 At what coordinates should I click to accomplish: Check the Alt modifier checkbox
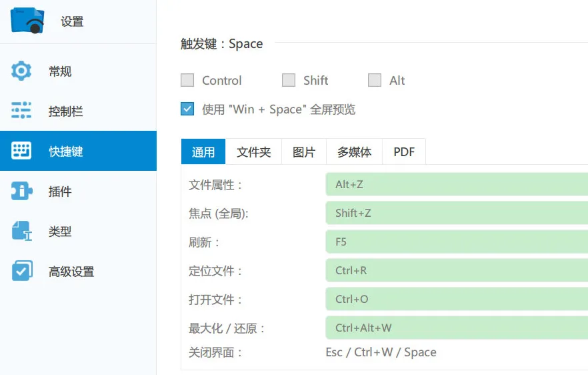pos(375,81)
